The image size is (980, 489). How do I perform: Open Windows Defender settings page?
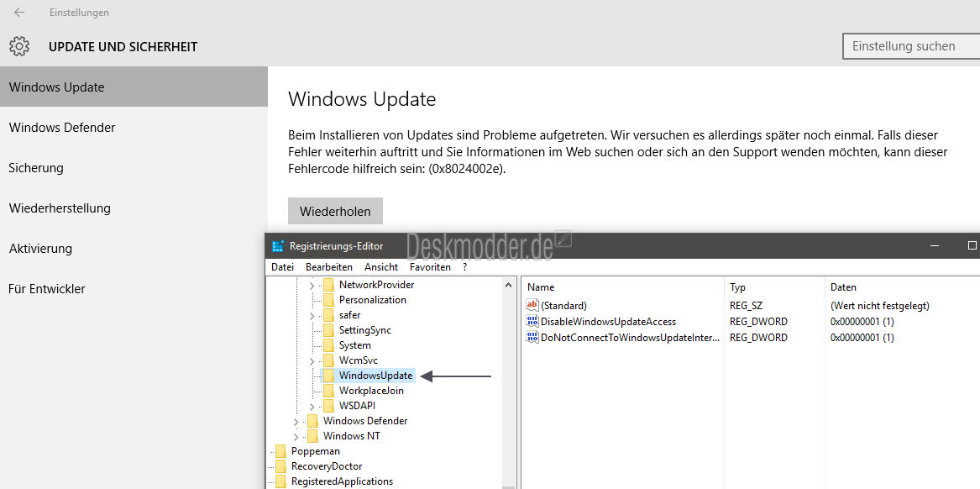[x=134, y=128]
